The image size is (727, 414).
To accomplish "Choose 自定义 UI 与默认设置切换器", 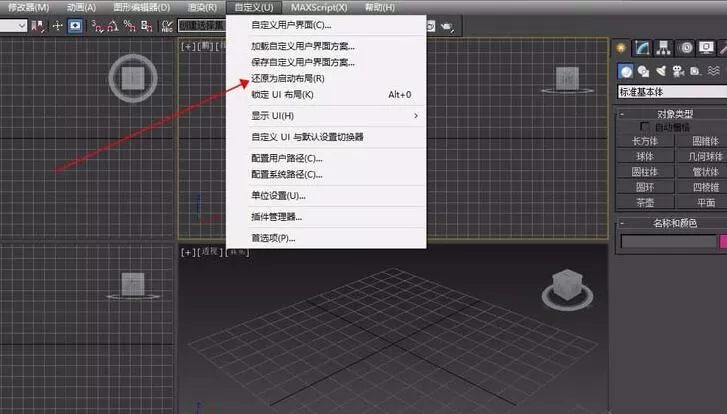I will pyautogui.click(x=326, y=137).
